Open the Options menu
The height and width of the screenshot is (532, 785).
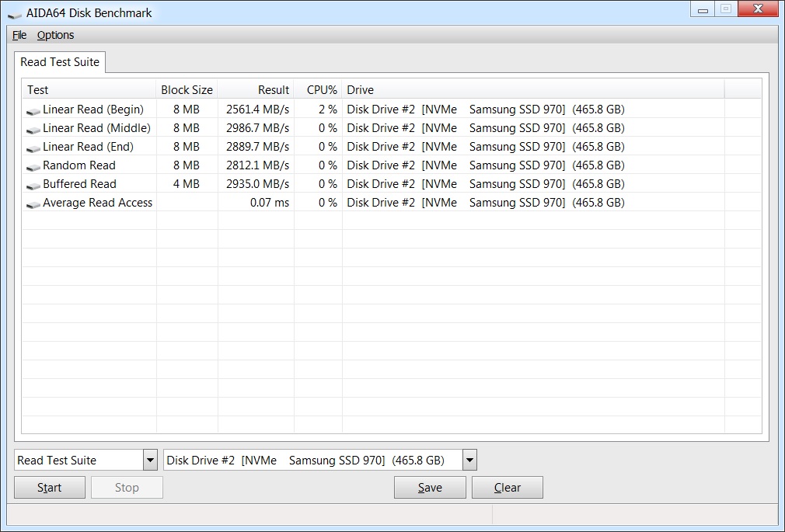(x=55, y=35)
